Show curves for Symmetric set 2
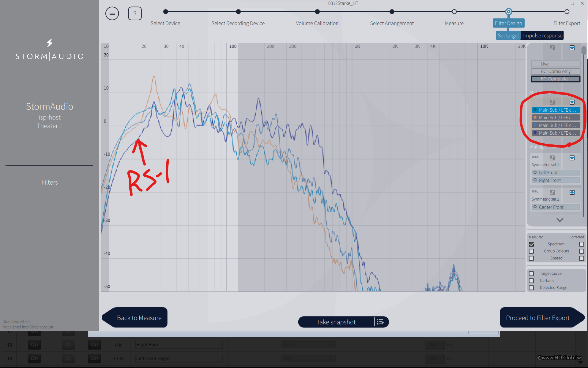588x368 pixels. 572,192
